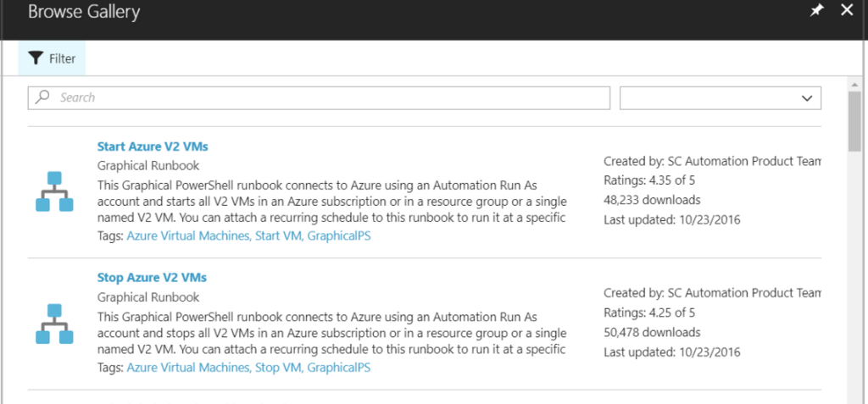Open the Start Azure V2 VMs runbook

(152, 147)
